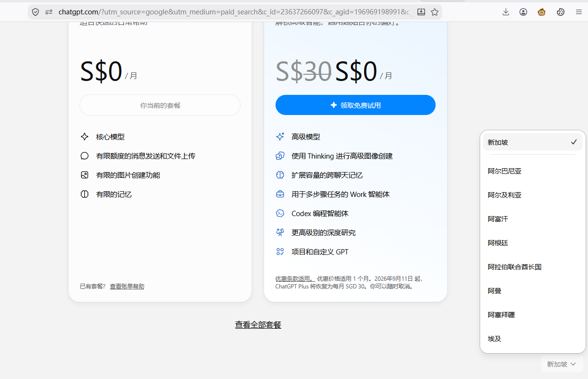588x379 pixels.
Task: Select 阿曼 from the country list
Action: coord(533,291)
